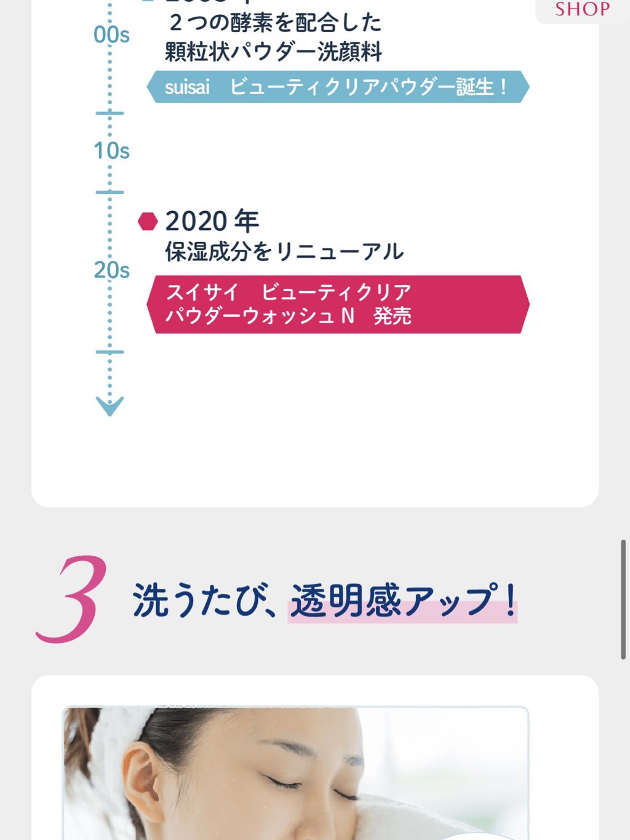The height and width of the screenshot is (840, 630).
Task: Select the 00s timeline decade label
Action: pos(111,35)
